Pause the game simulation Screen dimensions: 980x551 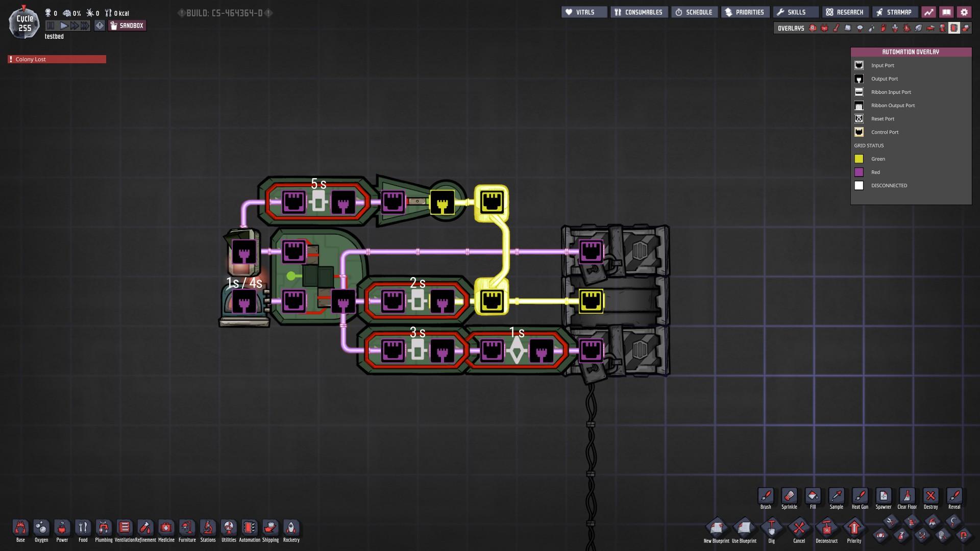[x=51, y=26]
